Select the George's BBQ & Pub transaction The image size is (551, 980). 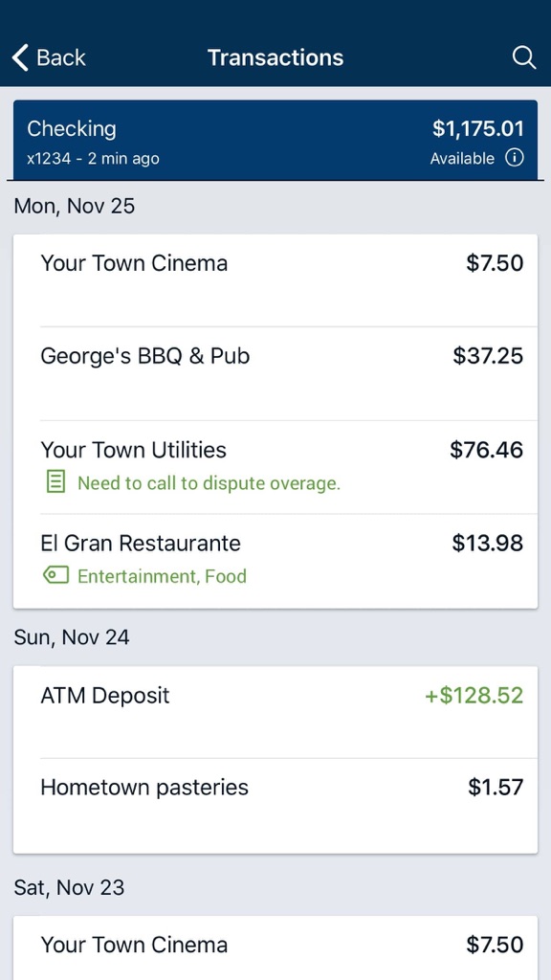(275, 373)
